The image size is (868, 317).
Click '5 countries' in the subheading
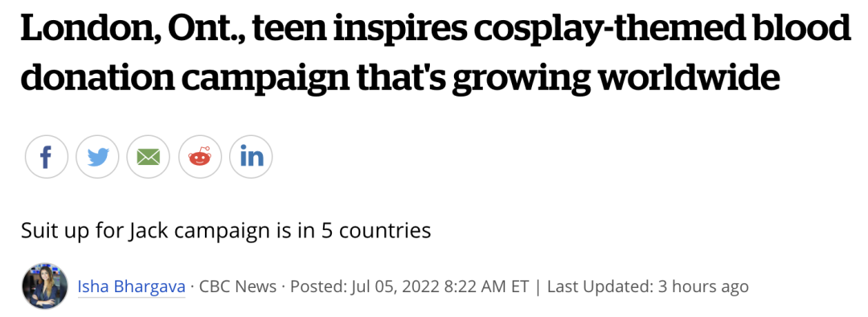pos(376,230)
